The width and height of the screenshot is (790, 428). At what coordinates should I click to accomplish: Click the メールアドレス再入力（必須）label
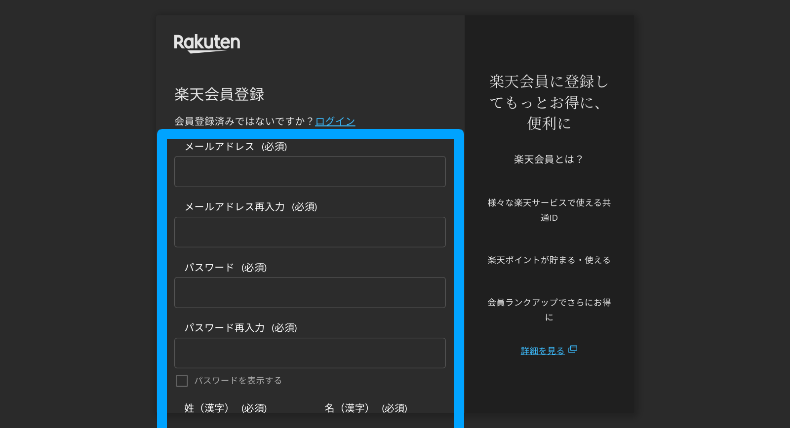pyautogui.click(x=251, y=207)
